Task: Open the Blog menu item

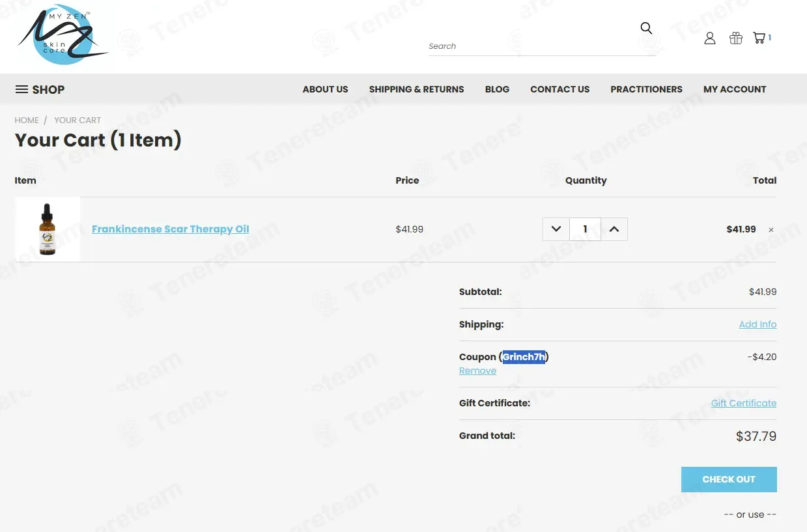Action: coord(497,89)
